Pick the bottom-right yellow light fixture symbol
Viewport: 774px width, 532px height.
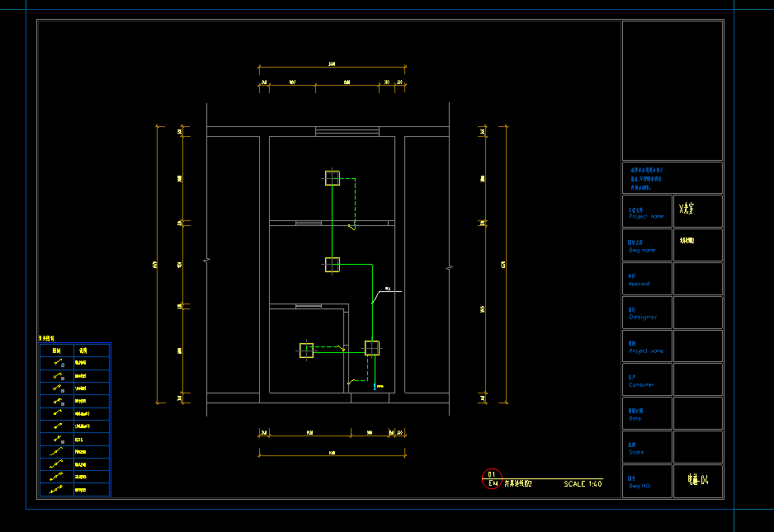click(x=372, y=348)
